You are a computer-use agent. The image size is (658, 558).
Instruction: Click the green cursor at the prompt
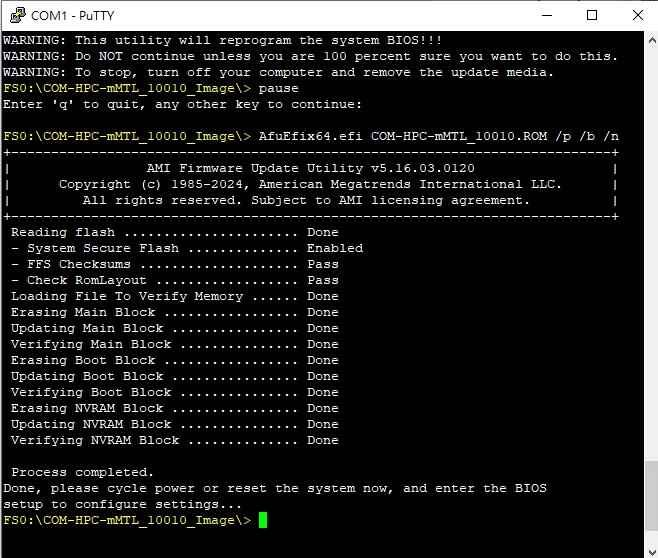[263, 520]
